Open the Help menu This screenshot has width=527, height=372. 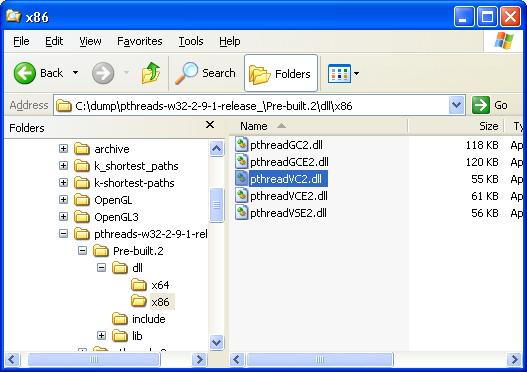click(230, 41)
